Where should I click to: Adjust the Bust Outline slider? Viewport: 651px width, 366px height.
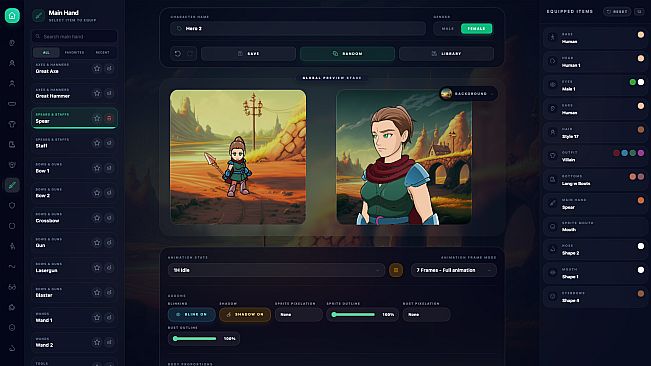tap(195, 339)
